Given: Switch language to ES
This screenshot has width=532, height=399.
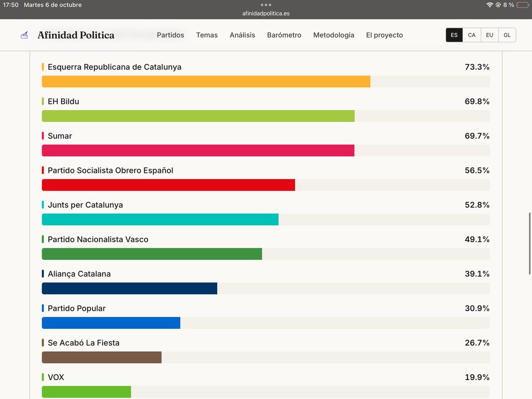Looking at the screenshot, I should (x=454, y=35).
